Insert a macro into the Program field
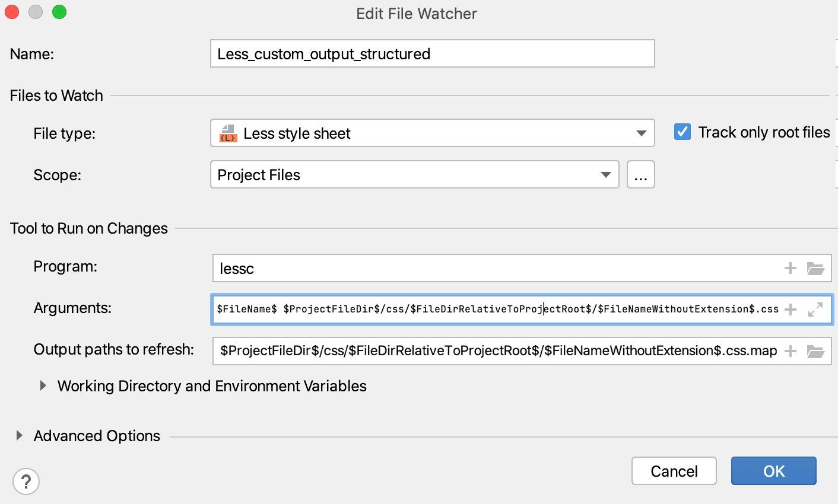The image size is (838, 504). pos(790,268)
